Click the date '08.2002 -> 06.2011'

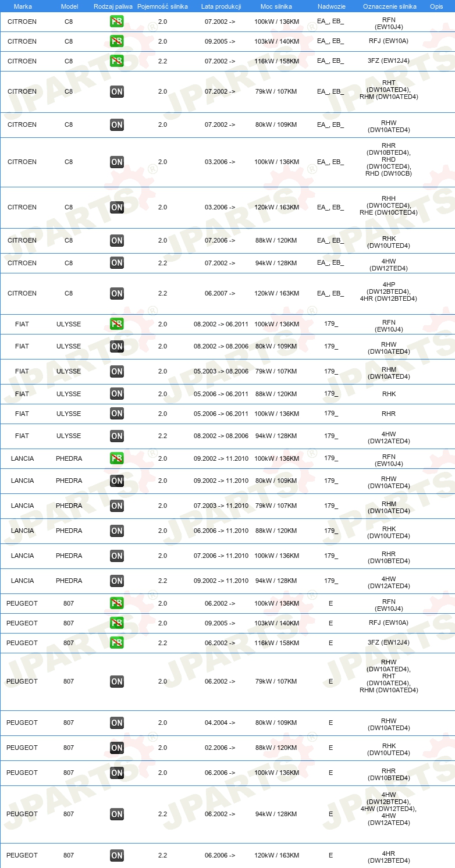click(x=221, y=324)
